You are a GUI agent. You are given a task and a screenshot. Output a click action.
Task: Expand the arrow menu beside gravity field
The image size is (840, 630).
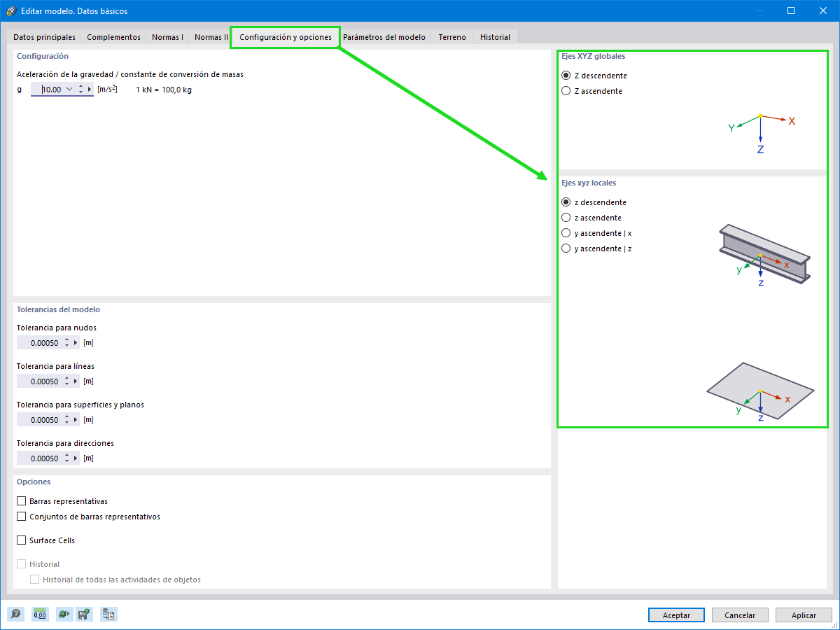coord(90,90)
